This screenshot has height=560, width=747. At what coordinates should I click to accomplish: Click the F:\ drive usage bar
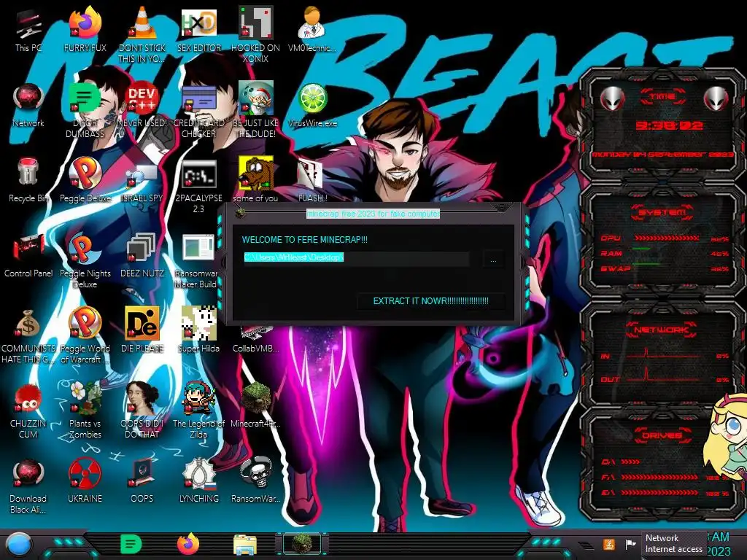point(659,477)
